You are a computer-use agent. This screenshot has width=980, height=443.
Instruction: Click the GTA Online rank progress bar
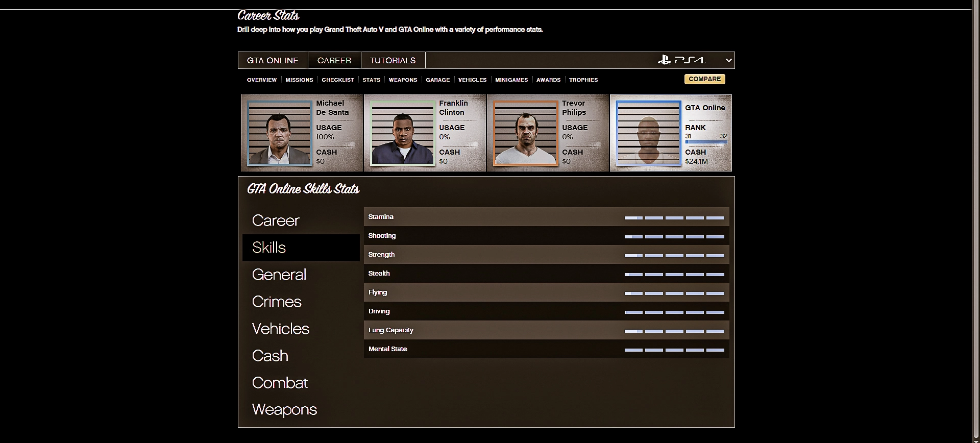706,142
